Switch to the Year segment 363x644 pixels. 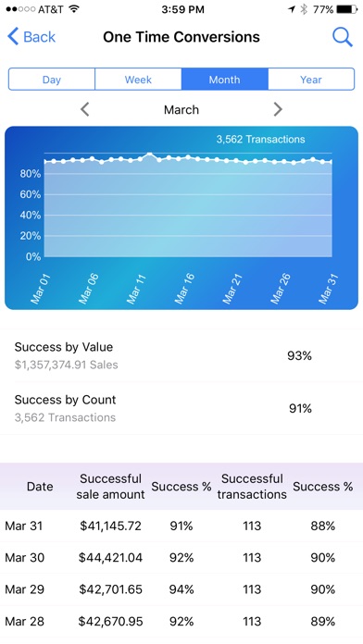(x=311, y=80)
